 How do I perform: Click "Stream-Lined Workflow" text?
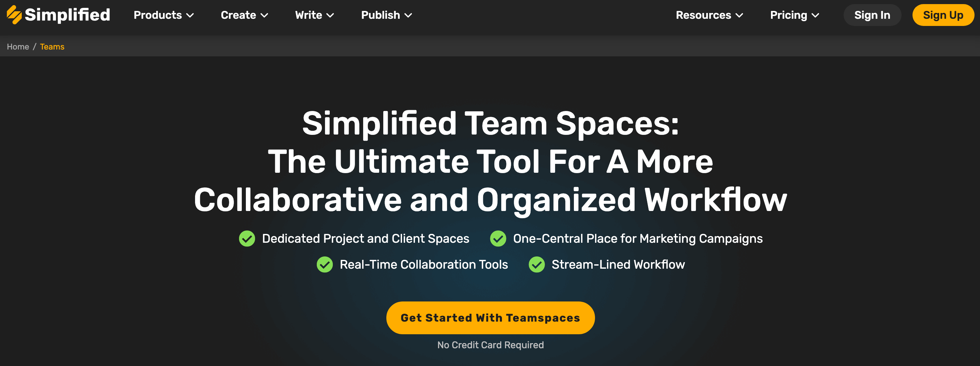point(618,265)
